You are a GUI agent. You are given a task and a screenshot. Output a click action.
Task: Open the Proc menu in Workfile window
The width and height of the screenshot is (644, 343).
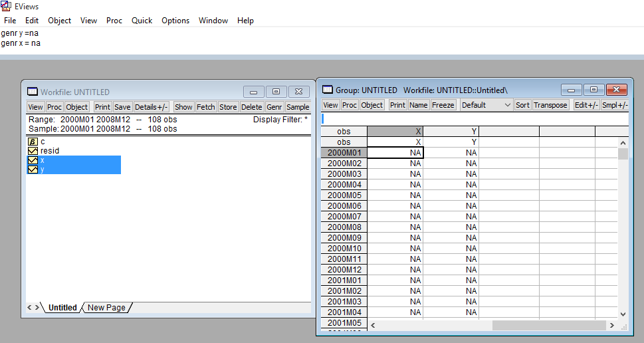tap(54, 107)
